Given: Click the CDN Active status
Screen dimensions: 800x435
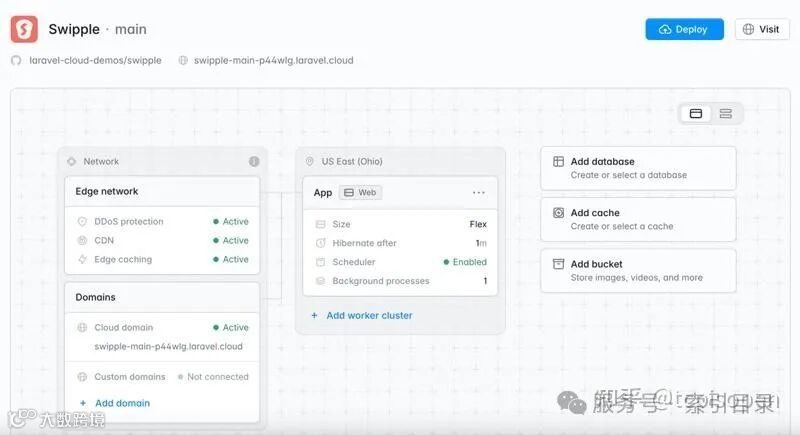Looking at the screenshot, I should (x=231, y=240).
